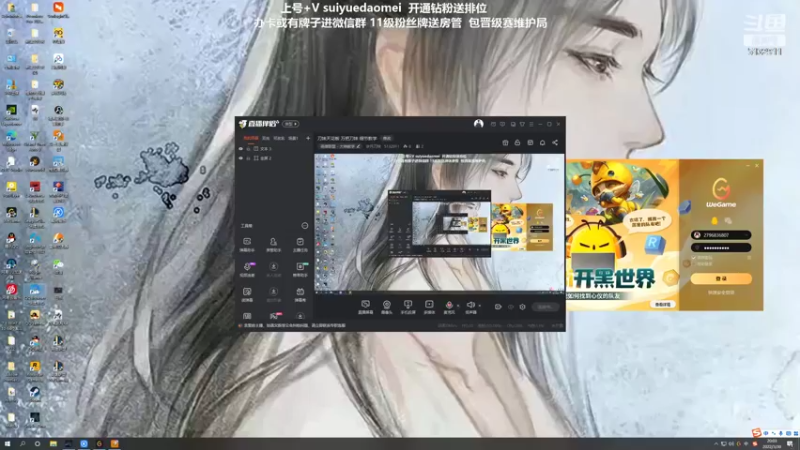Open the link below the WeGame login button
The height and width of the screenshot is (450, 800).
tap(721, 293)
